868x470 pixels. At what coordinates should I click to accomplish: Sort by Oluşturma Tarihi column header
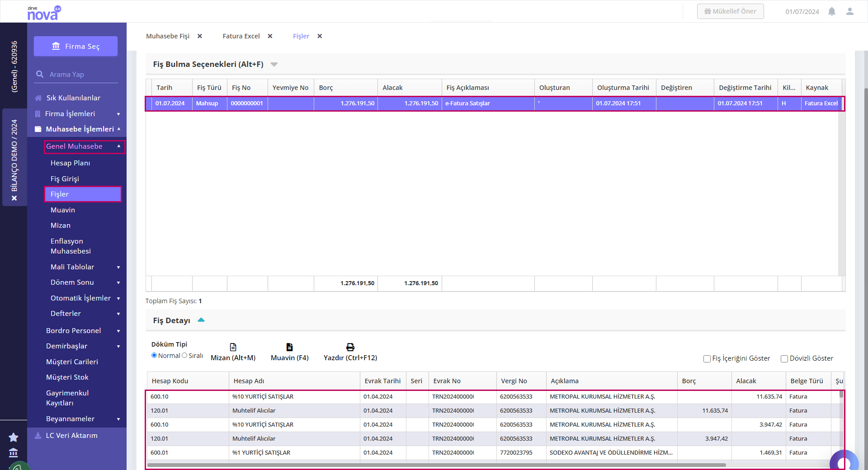pos(624,88)
